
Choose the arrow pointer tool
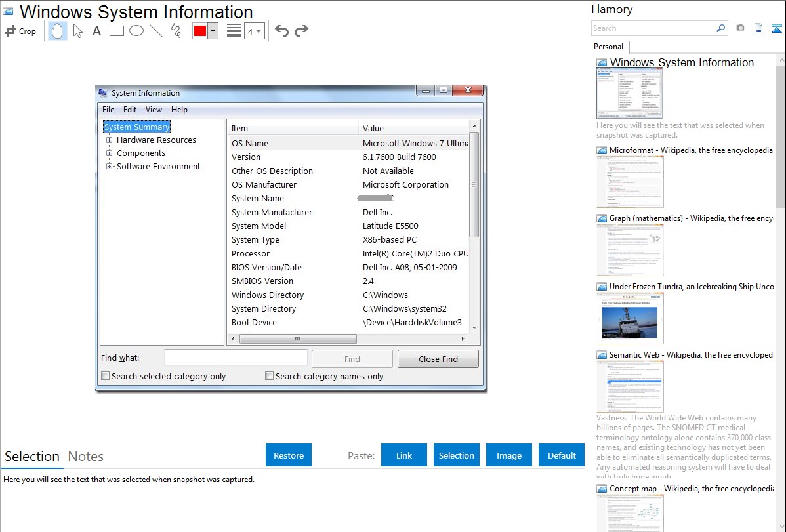point(77,31)
